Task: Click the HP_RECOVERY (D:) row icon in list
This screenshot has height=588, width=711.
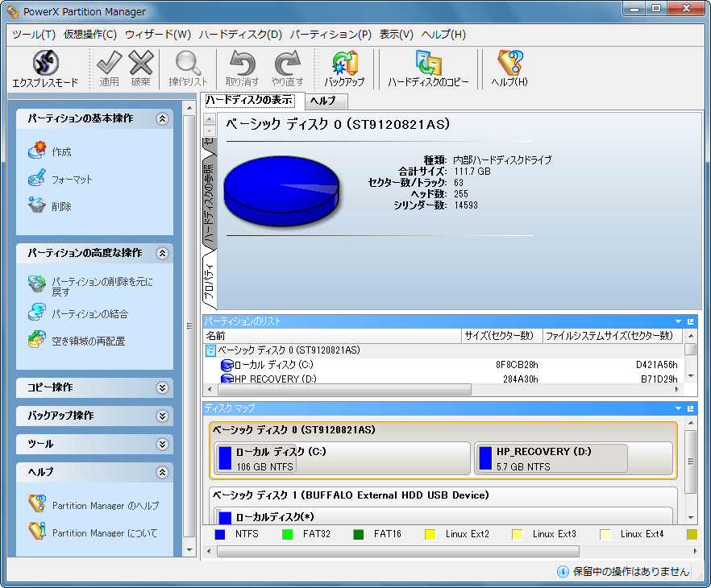Action: 227,379
